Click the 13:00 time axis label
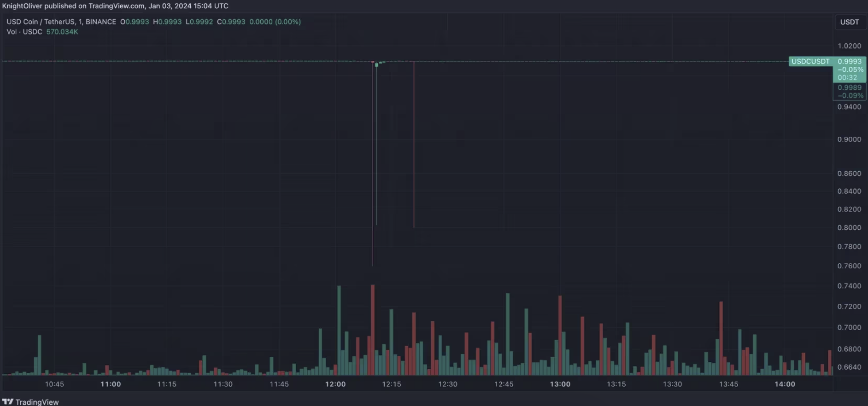This screenshot has width=868, height=406. tap(560, 384)
